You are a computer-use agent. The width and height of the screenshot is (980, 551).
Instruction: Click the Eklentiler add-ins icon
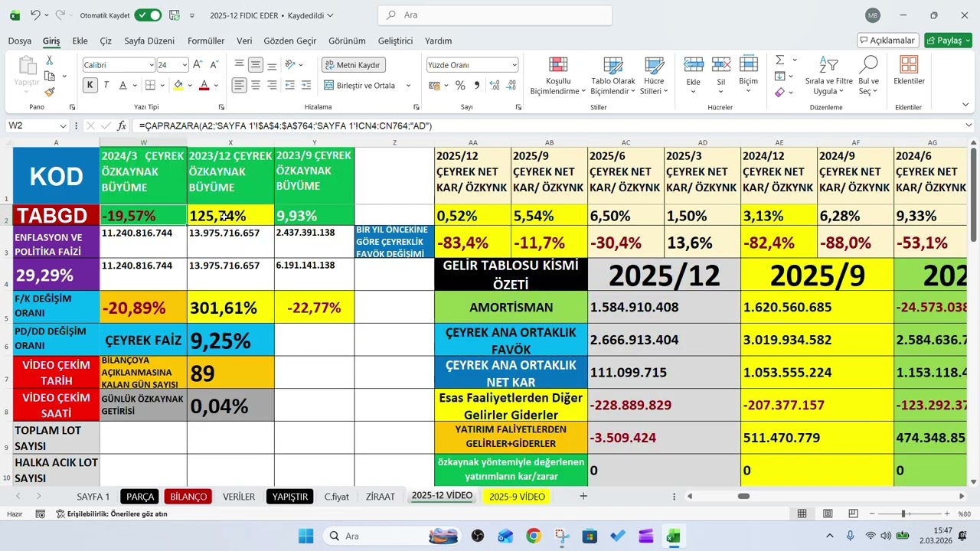909,70
